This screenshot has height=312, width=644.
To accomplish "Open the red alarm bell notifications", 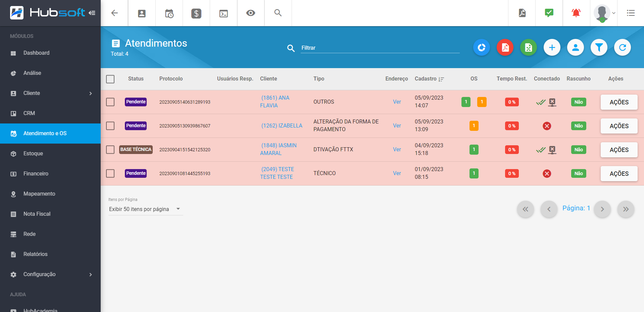I will pyautogui.click(x=576, y=13).
